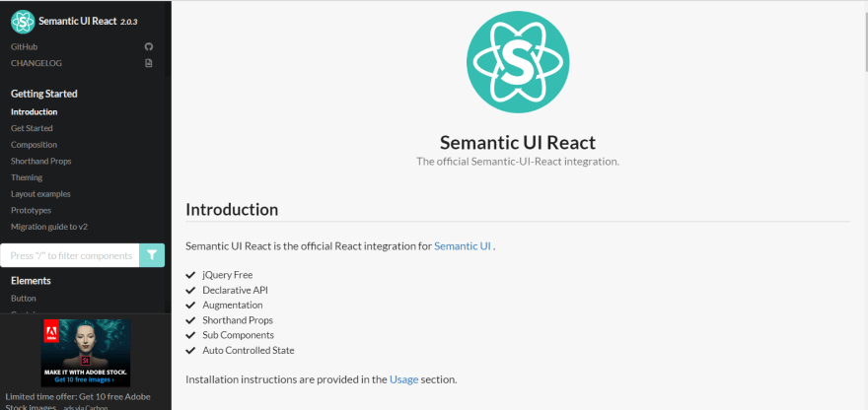Open Shorthand Props sidebar item
This screenshot has width=868, height=410.
click(41, 161)
